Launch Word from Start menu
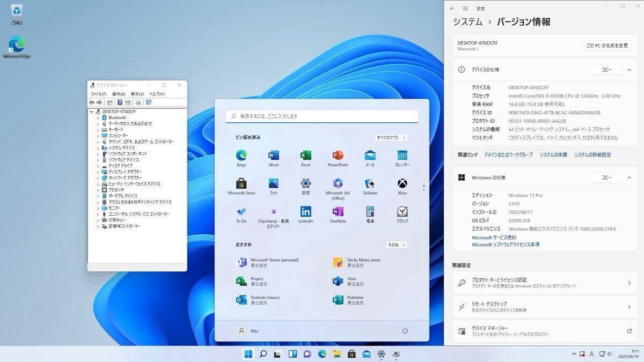This screenshot has width=644, height=362. [x=274, y=156]
